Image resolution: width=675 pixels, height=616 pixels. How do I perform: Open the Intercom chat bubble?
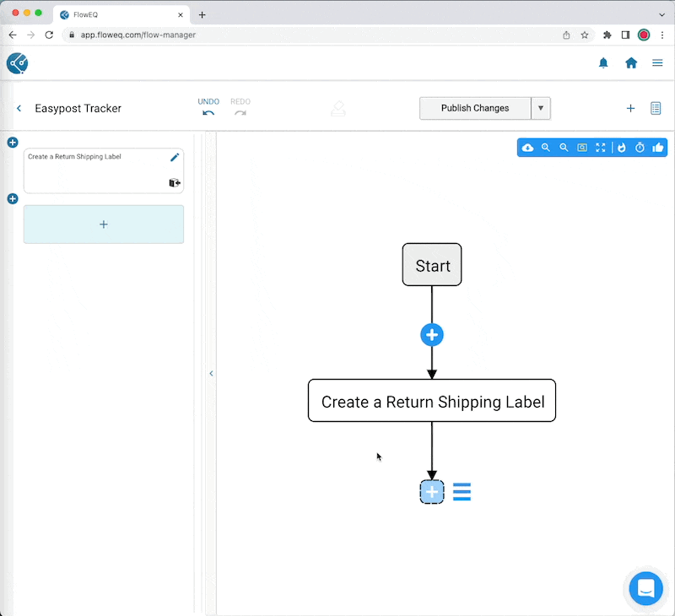click(645, 589)
